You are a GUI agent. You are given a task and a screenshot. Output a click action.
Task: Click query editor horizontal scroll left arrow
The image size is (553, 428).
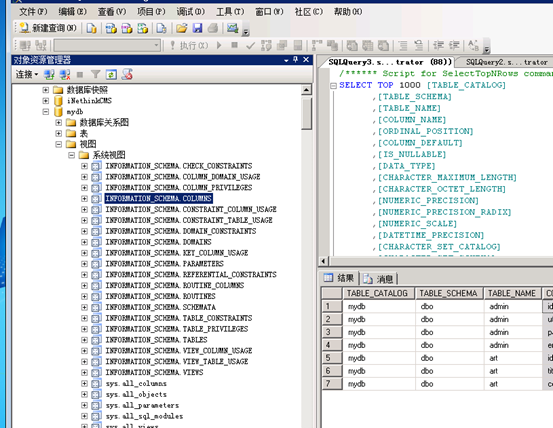pyautogui.click(x=323, y=261)
